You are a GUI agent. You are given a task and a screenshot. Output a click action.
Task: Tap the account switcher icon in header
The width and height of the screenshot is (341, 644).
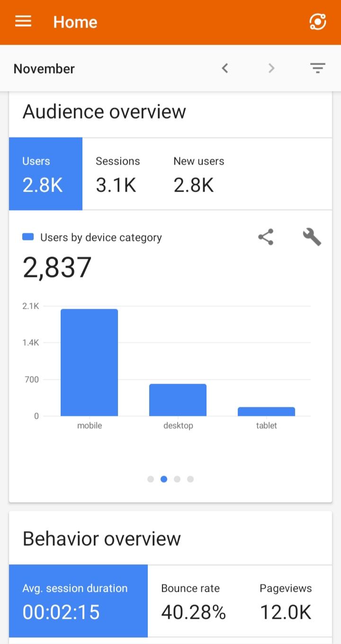tap(317, 22)
